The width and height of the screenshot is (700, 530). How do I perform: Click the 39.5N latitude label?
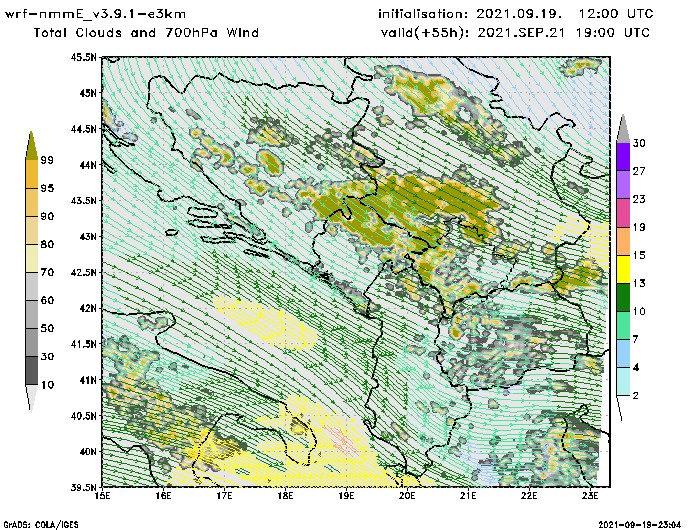tap(83, 487)
